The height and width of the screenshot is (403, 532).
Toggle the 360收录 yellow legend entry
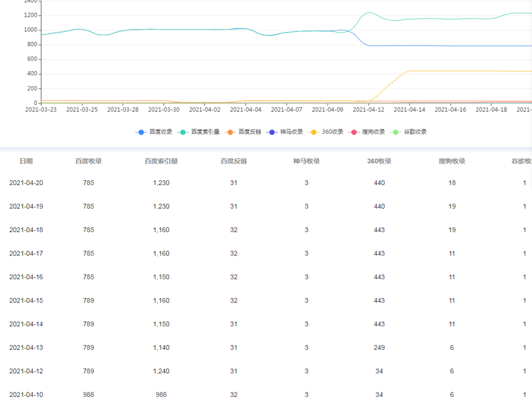click(314, 132)
